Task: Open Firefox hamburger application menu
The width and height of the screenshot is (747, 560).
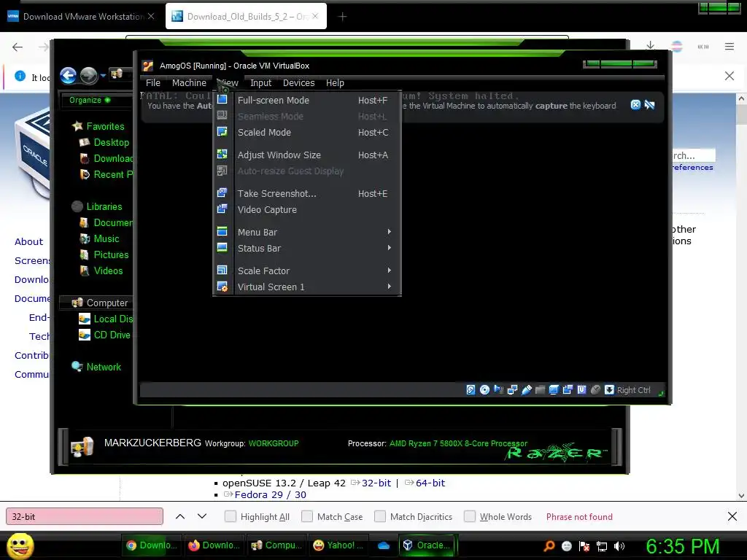Action: (729, 46)
